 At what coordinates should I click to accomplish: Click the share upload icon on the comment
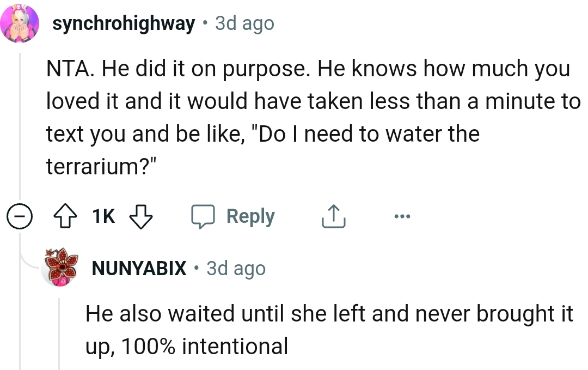pos(333,215)
